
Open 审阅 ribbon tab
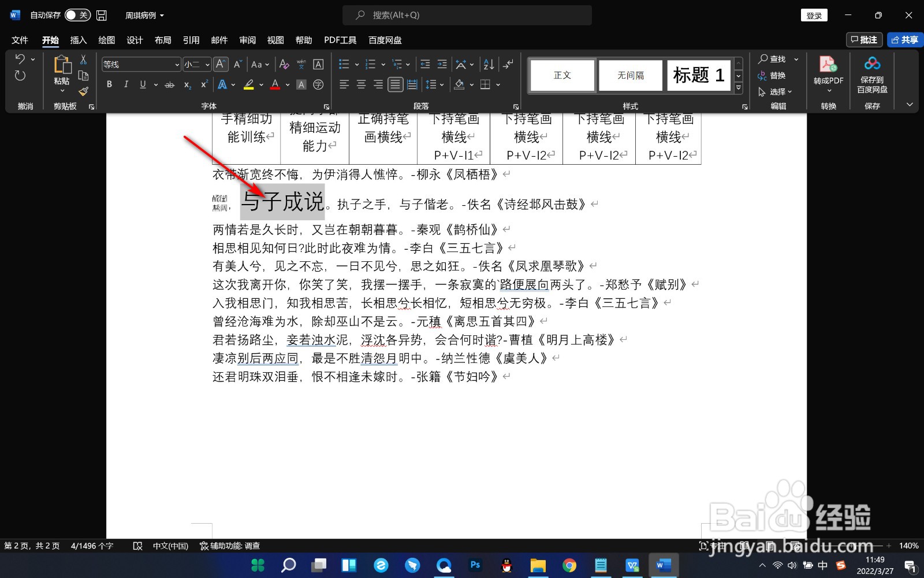pyautogui.click(x=248, y=40)
